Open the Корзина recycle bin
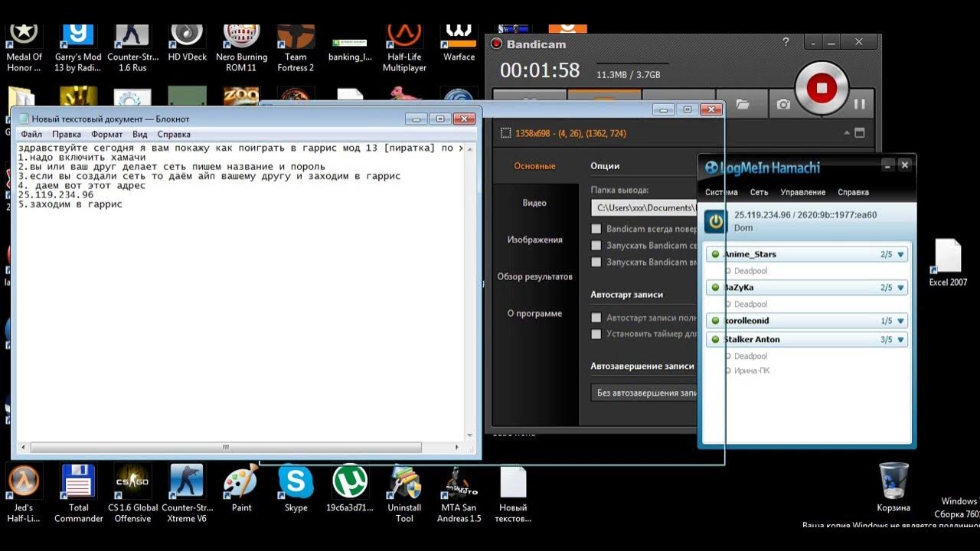The height and width of the screenshot is (551, 980). coord(893,487)
